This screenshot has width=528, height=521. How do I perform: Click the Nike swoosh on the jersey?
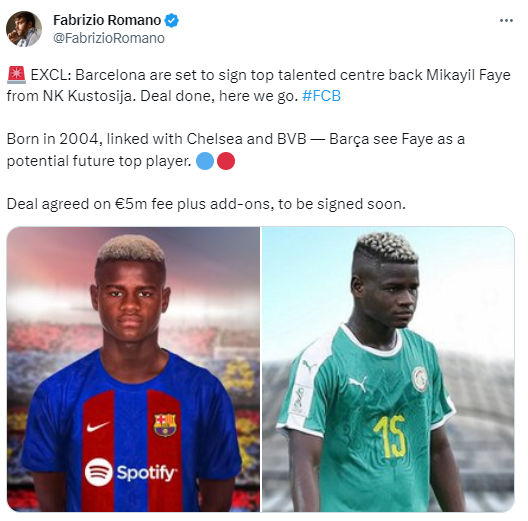tap(98, 426)
